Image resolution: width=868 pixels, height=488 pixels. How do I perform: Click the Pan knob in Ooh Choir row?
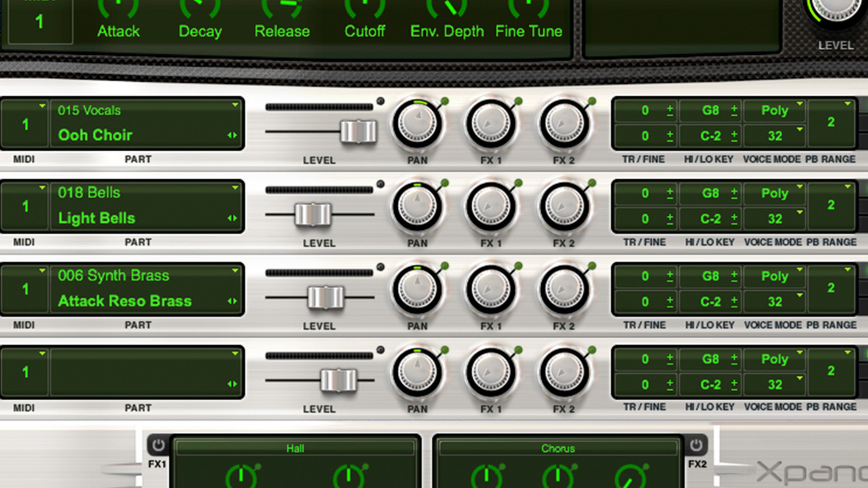(417, 124)
